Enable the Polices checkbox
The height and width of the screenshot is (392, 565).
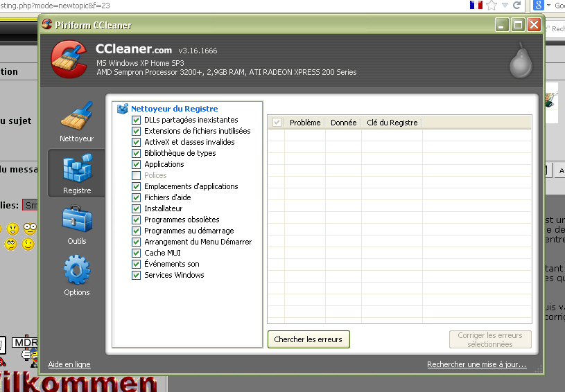coord(136,175)
